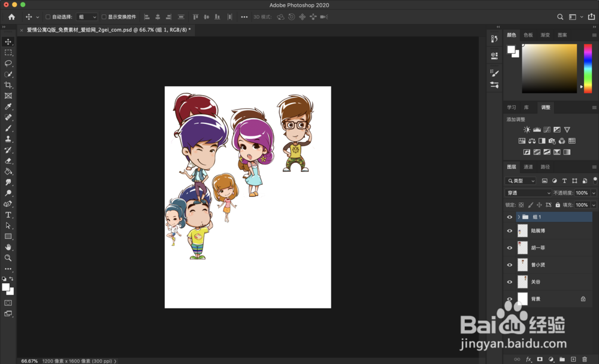The height and width of the screenshot is (364, 599).
Task: Select the Paint Bucket tool
Action: (8, 171)
